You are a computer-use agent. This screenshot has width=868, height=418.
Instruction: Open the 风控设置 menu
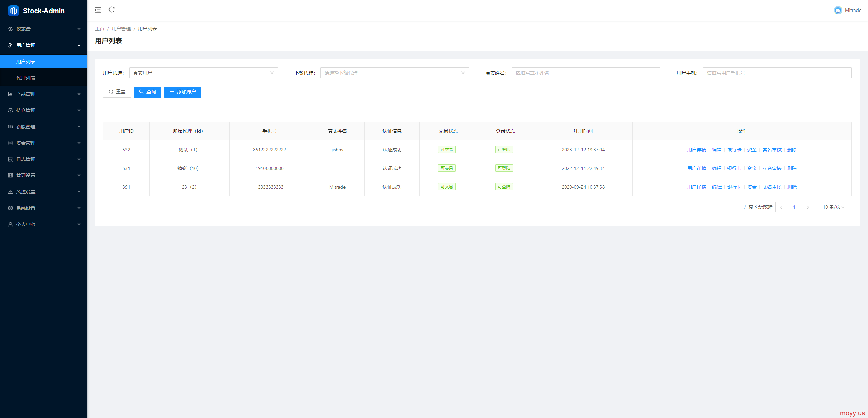[43, 192]
